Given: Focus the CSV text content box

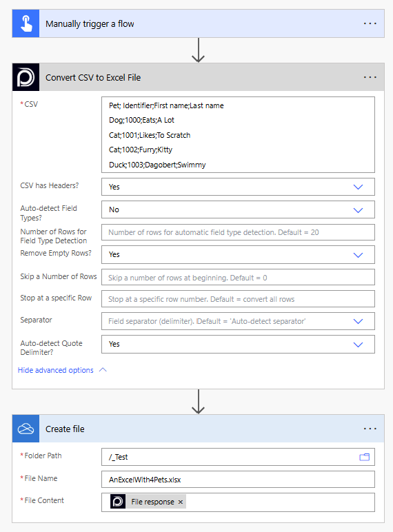Looking at the screenshot, I should [x=238, y=135].
